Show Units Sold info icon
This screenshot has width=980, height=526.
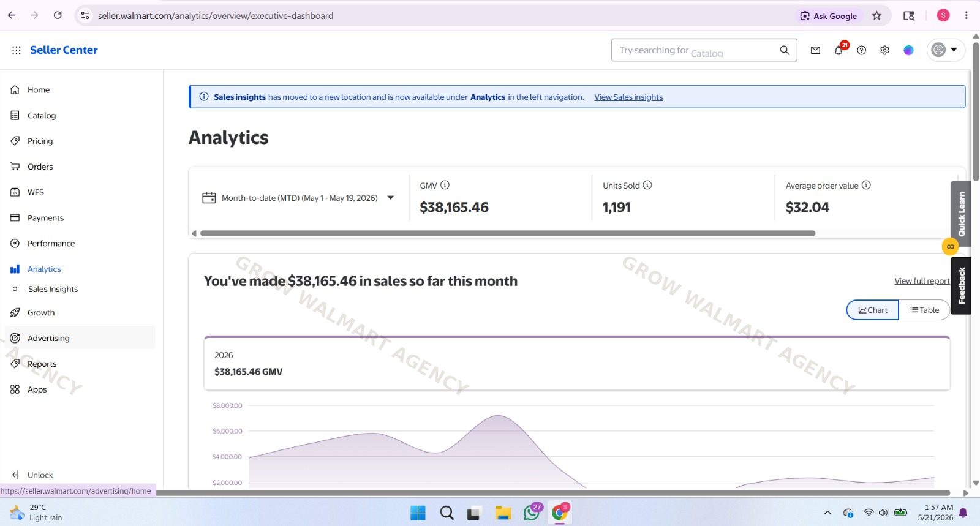[647, 186]
